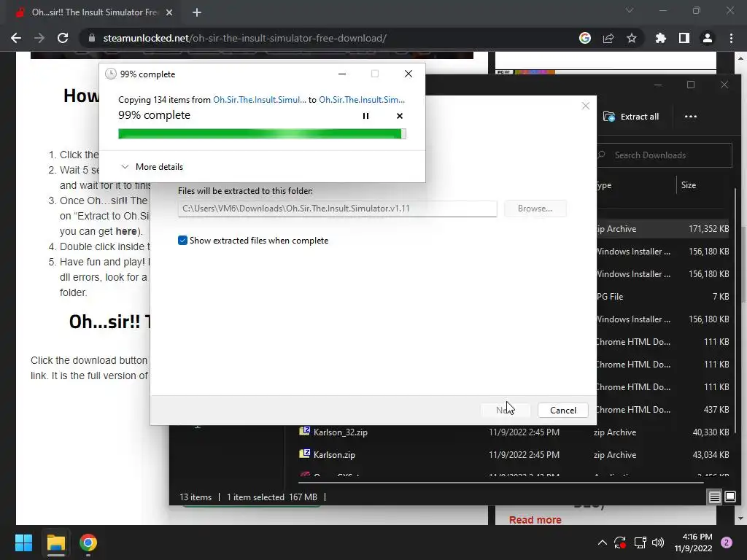Open Chrome profile avatar icon
This screenshot has height=560, width=747.
click(x=708, y=38)
